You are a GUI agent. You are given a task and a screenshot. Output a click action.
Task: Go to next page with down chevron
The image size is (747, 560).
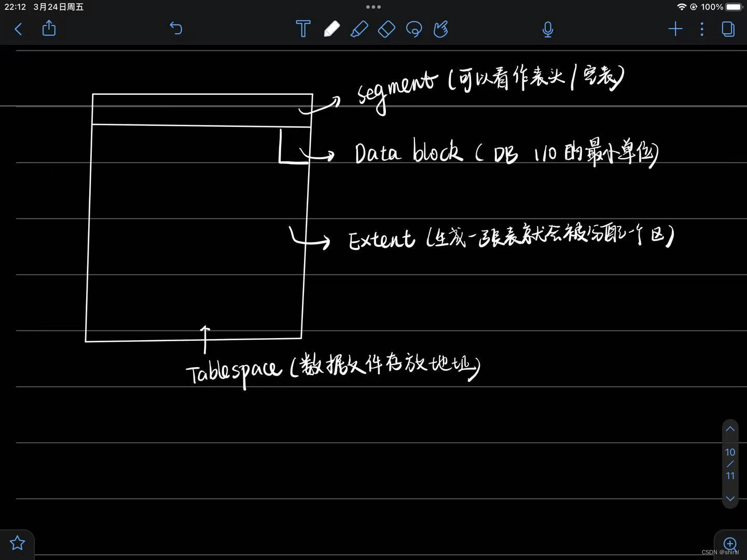[730, 498]
